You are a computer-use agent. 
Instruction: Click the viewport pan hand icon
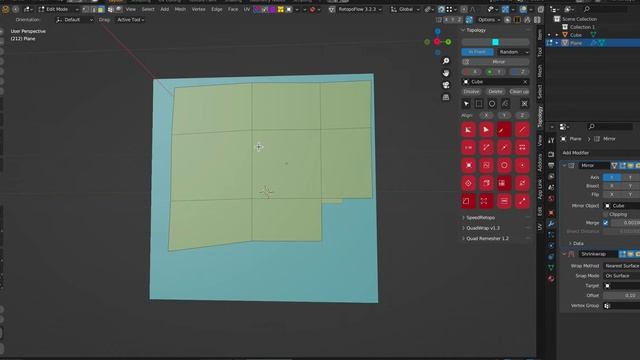(x=446, y=73)
